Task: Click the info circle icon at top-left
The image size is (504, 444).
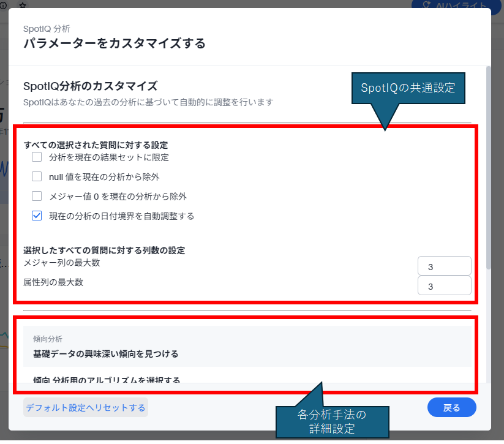Action: click(4, 4)
